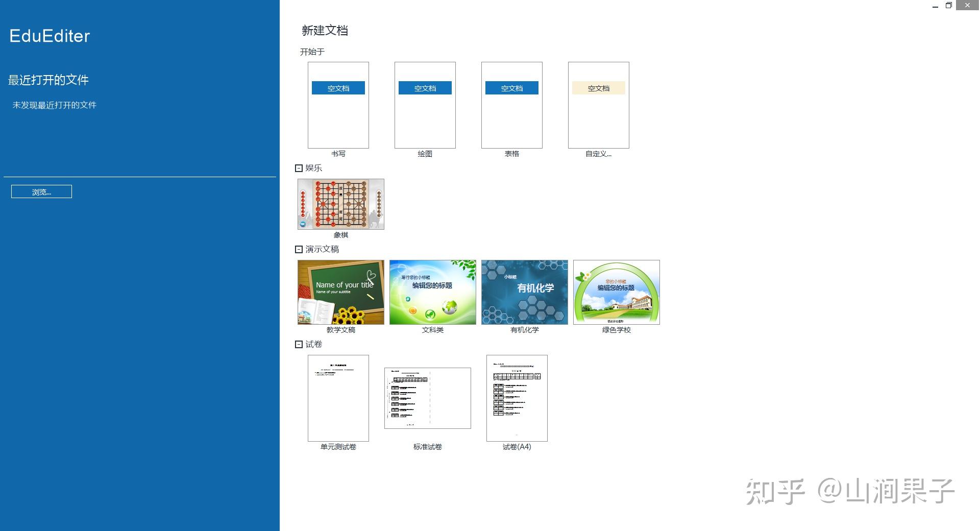
Task: Select the 教学文稿 blackboard presentation template
Action: (x=341, y=292)
